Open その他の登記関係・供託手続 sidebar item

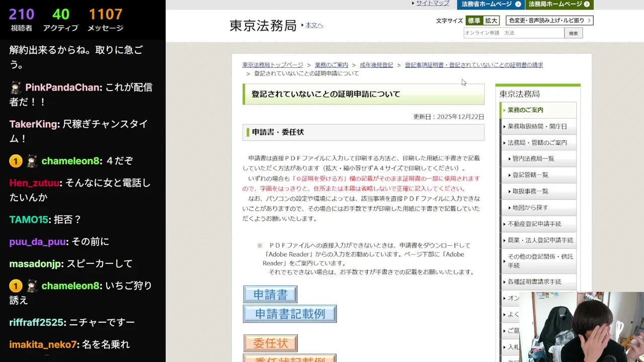pos(538,260)
